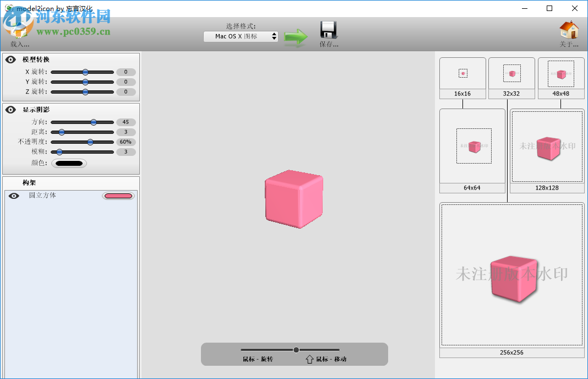Click the format selector stepper arrows
This screenshot has width=588, height=379.
[x=274, y=36]
